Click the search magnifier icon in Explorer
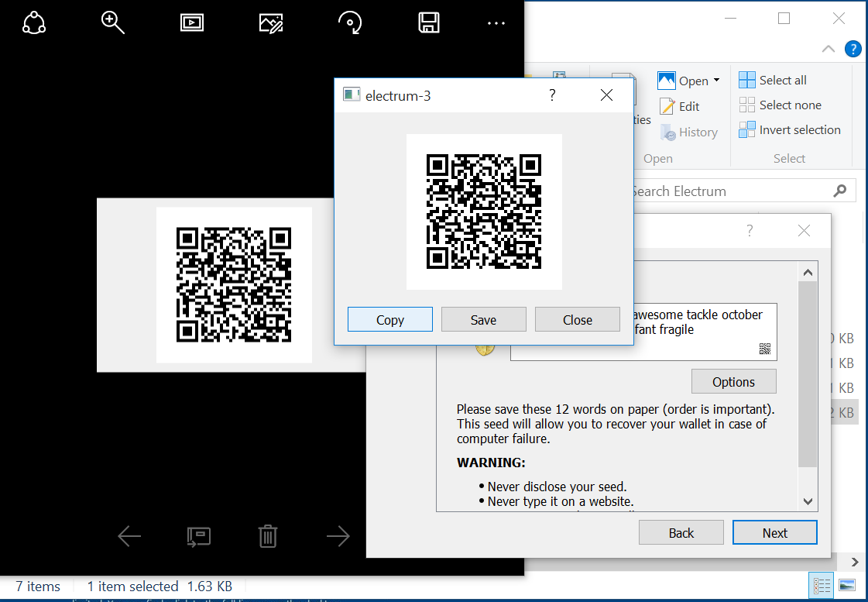This screenshot has width=868, height=602. 840,191
